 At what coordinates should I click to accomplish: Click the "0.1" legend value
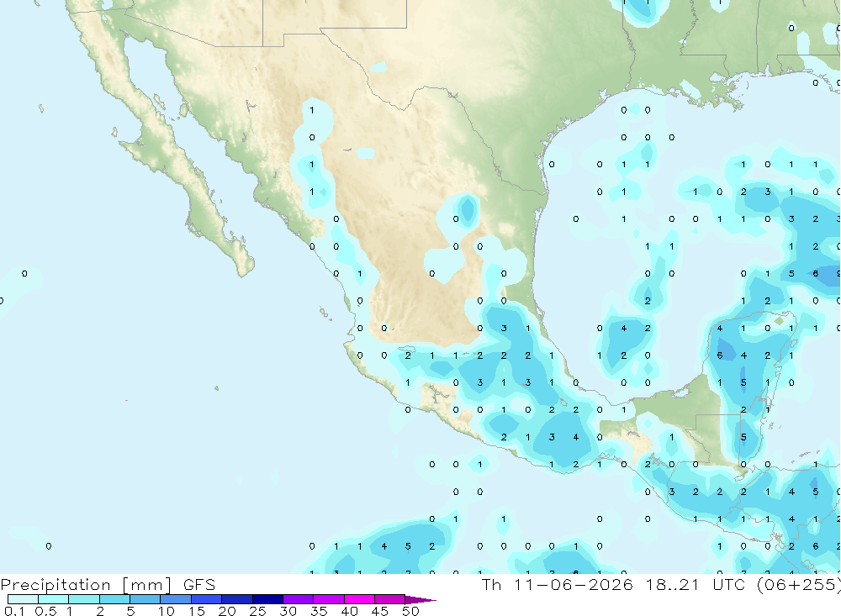click(14, 611)
